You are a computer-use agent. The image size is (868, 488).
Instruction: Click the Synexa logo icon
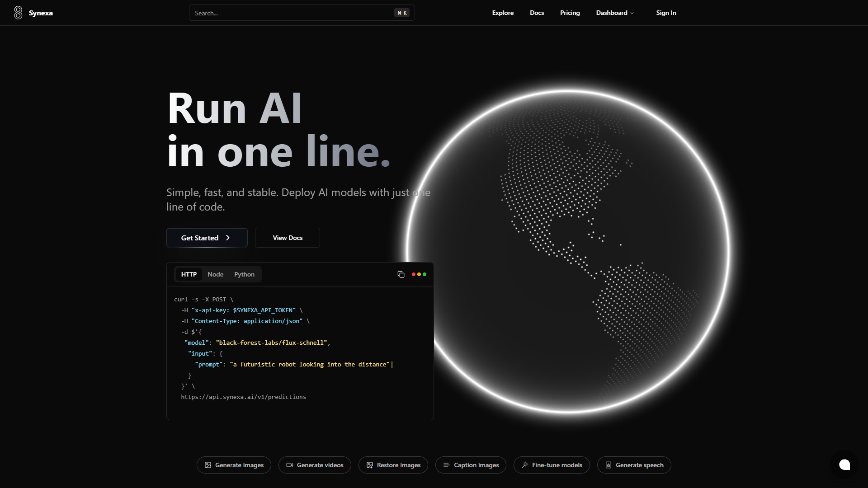pos(18,13)
